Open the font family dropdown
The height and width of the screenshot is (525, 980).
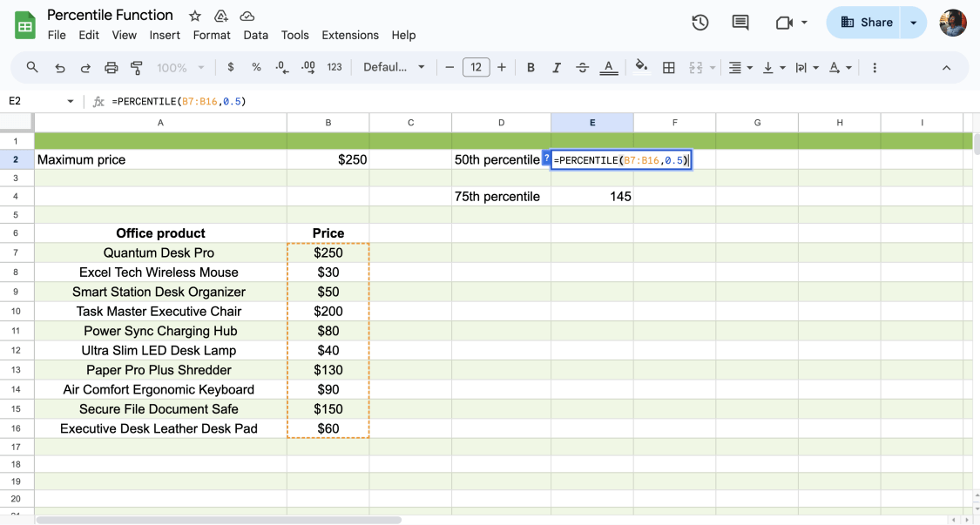coord(394,67)
